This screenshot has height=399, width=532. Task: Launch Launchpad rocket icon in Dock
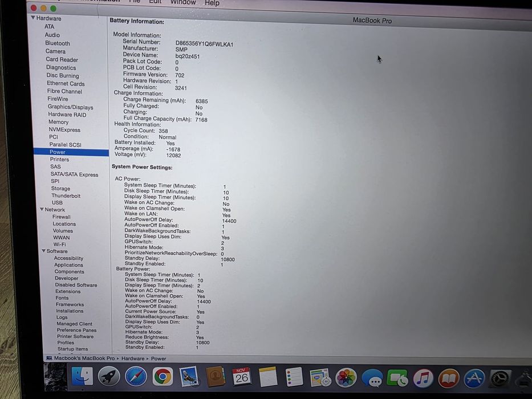pyautogui.click(x=109, y=376)
